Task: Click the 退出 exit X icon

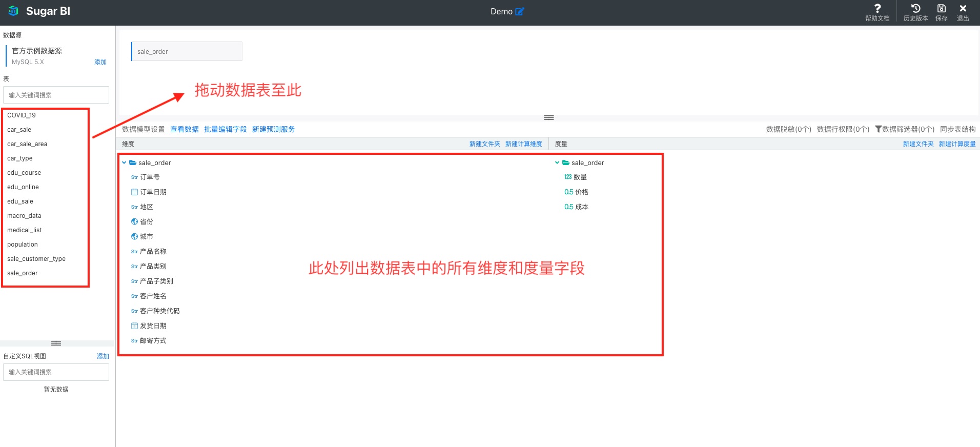Action: 963,8
